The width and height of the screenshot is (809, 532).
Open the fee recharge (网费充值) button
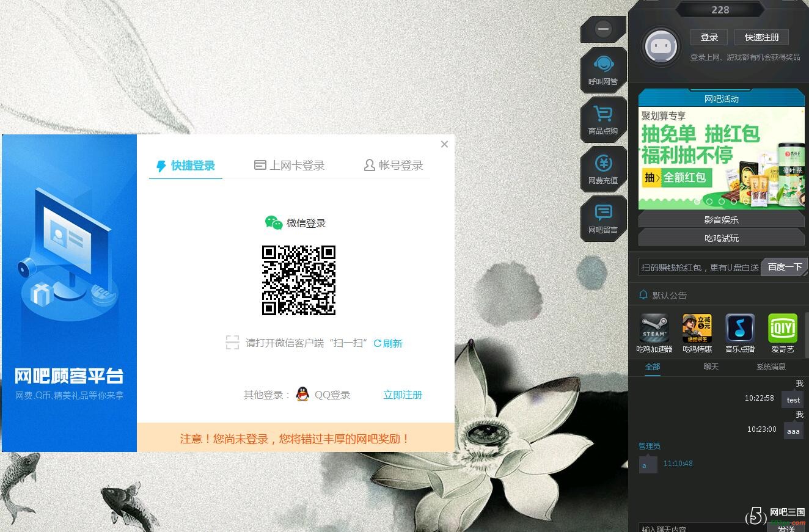[603, 169]
